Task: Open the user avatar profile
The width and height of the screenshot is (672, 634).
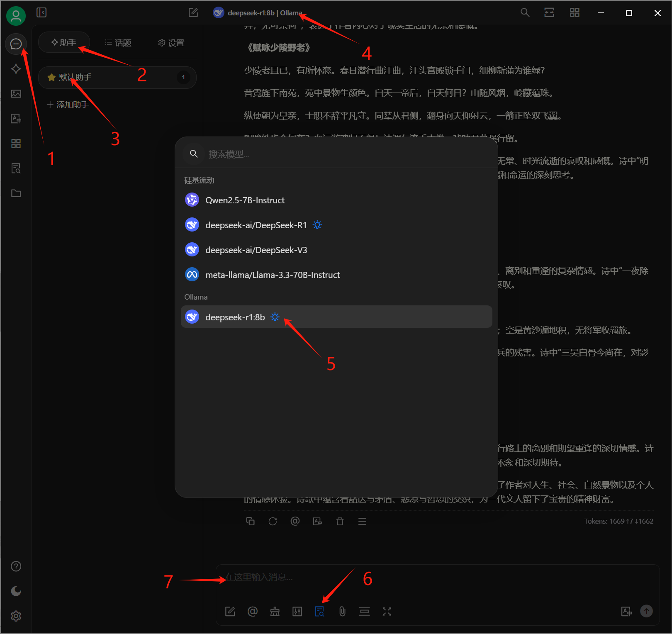Action: (x=16, y=16)
